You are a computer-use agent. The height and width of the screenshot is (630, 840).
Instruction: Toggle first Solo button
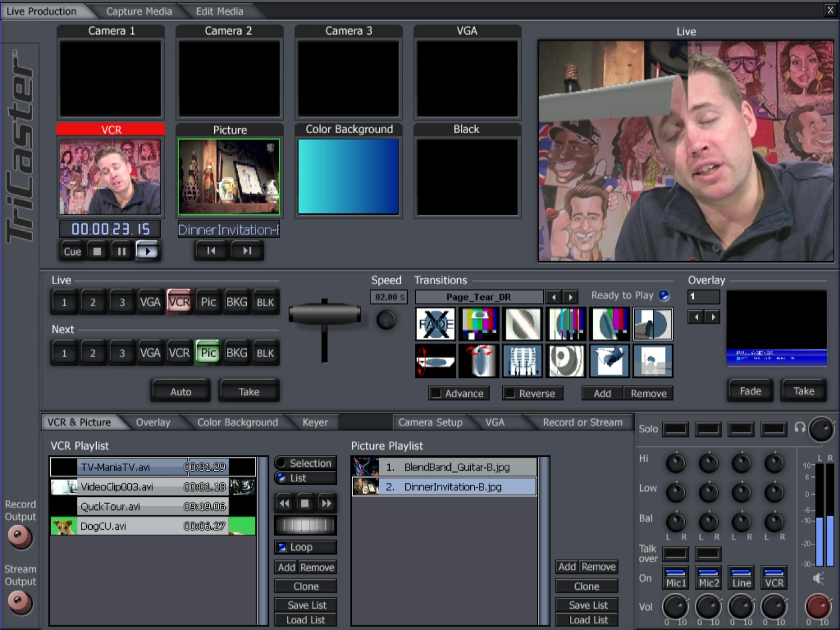click(675, 429)
